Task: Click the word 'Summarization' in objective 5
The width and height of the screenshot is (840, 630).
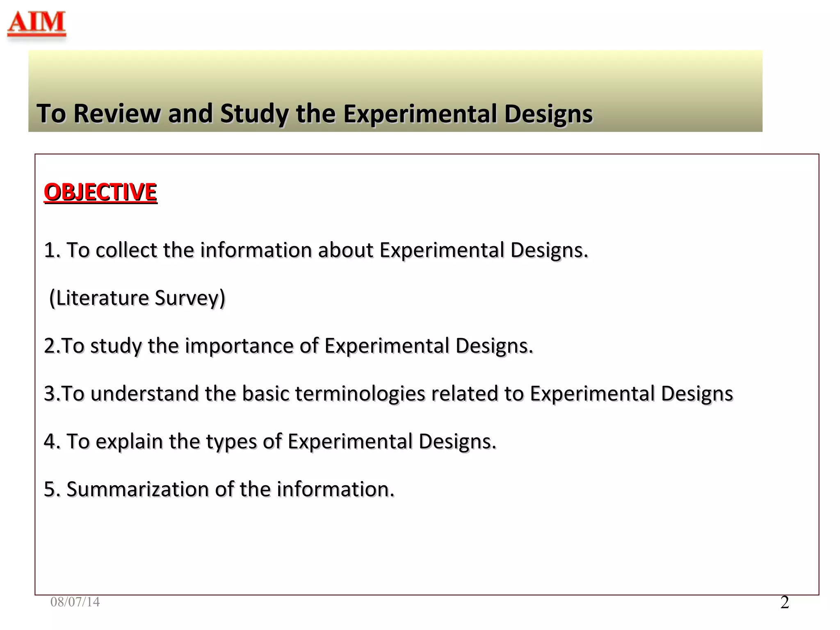Action: click(x=137, y=489)
